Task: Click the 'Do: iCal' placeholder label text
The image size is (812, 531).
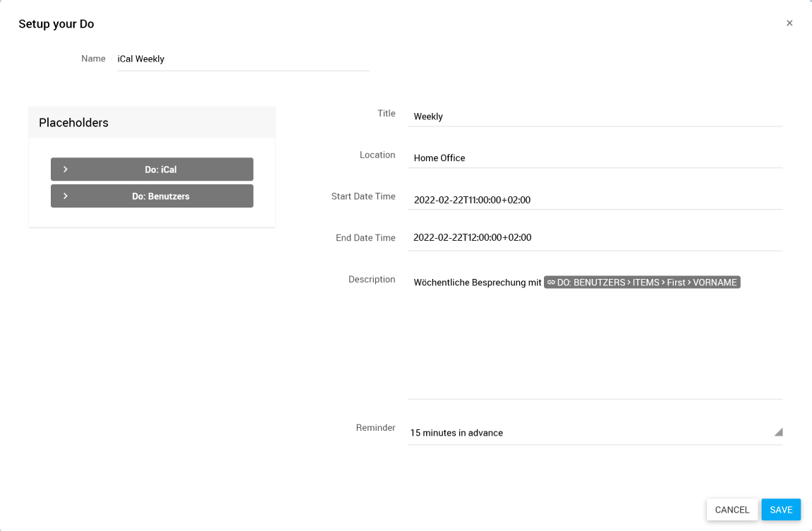Action: [x=160, y=169]
